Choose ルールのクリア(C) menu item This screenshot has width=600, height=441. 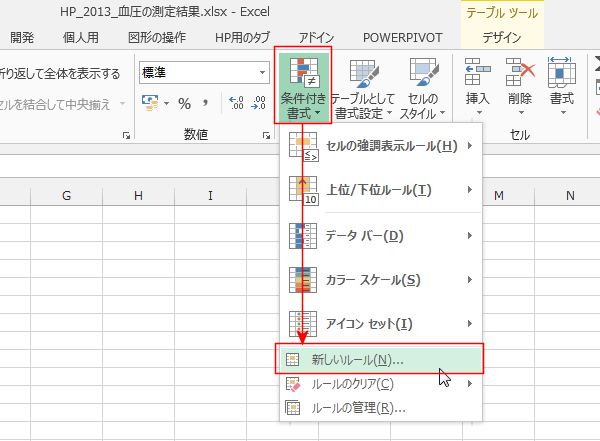[x=381, y=384]
